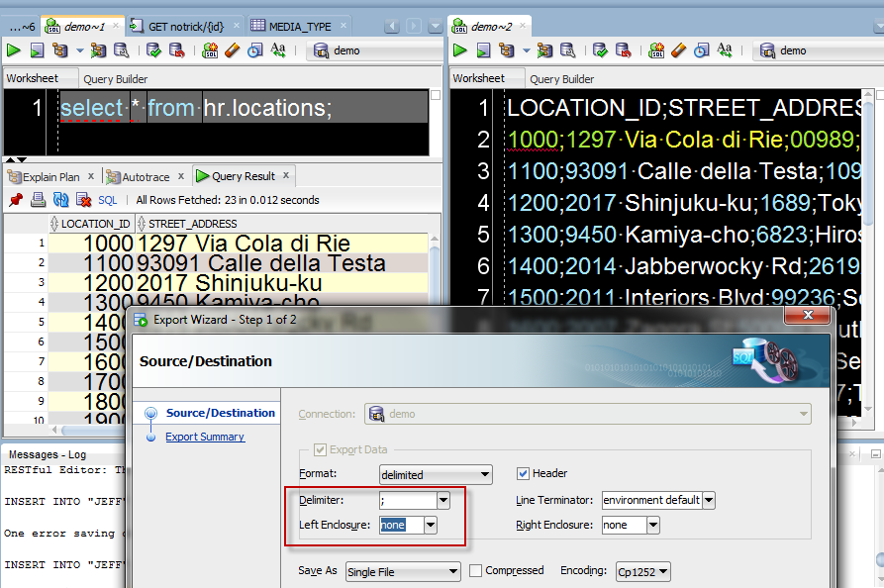The height and width of the screenshot is (588, 884).
Task: Rollback changes via demo~2 toolbar icon
Action: [x=623, y=50]
